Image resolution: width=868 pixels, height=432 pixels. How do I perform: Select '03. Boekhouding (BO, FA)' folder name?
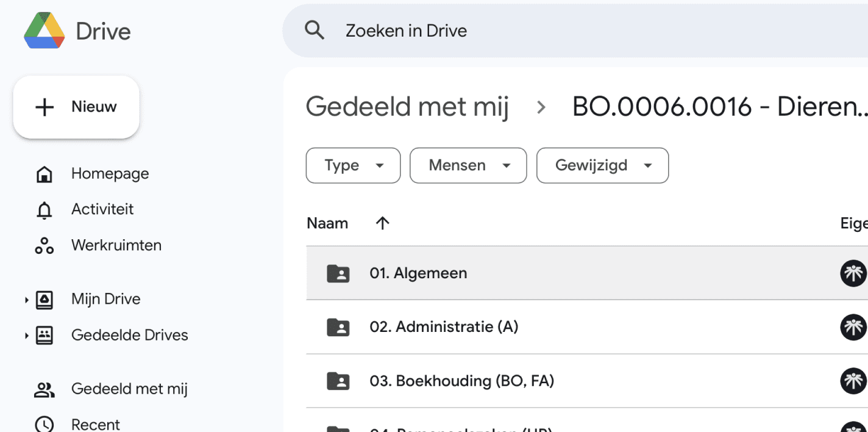[461, 381]
